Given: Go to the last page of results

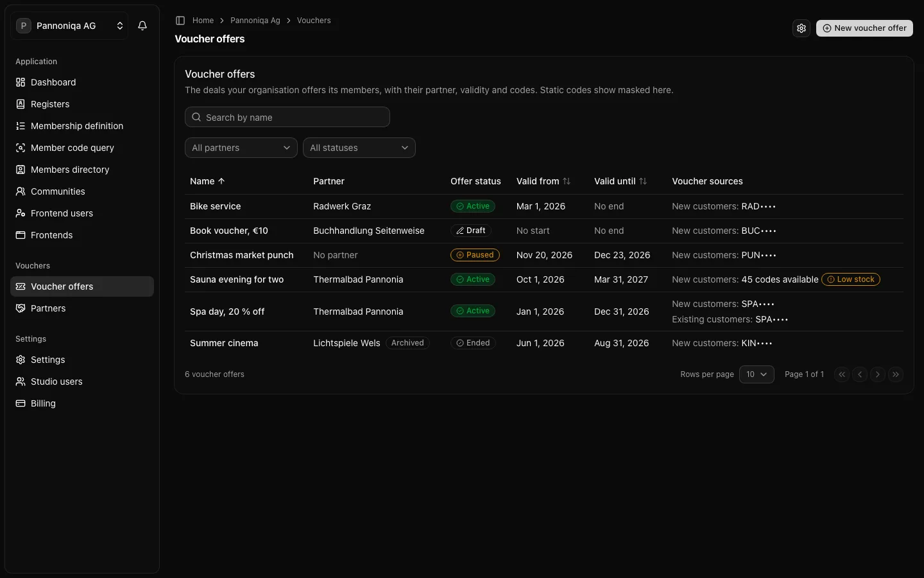Looking at the screenshot, I should tap(896, 374).
